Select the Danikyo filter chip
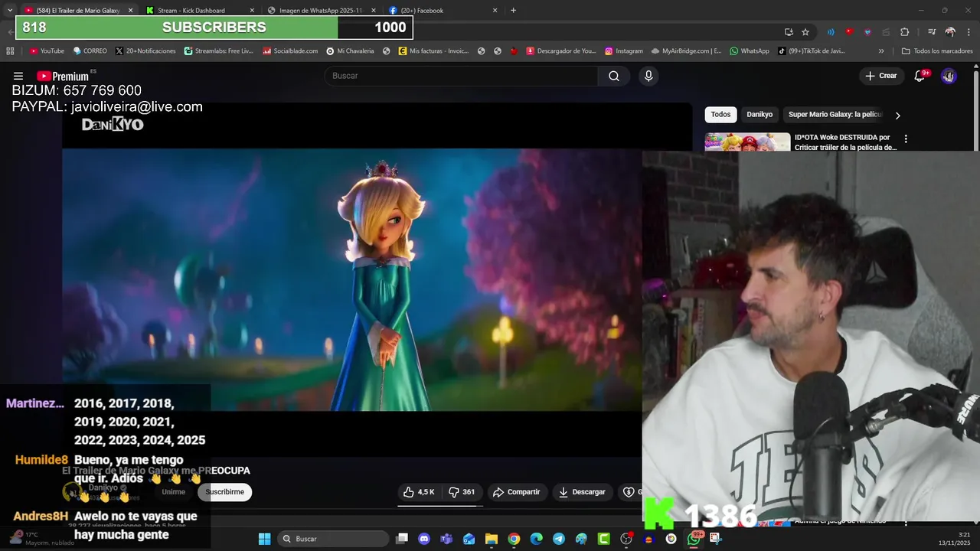Image resolution: width=980 pixels, height=551 pixels. click(759, 114)
